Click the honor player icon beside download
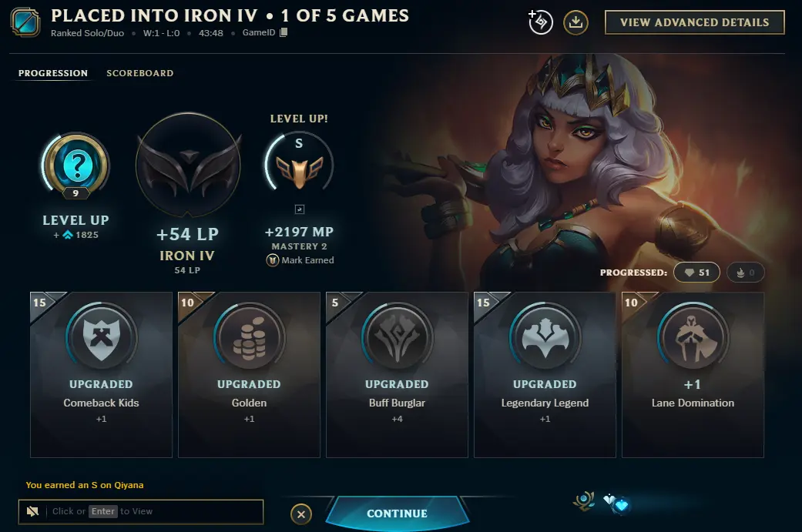The width and height of the screenshot is (802, 532). pyautogui.click(x=541, y=22)
